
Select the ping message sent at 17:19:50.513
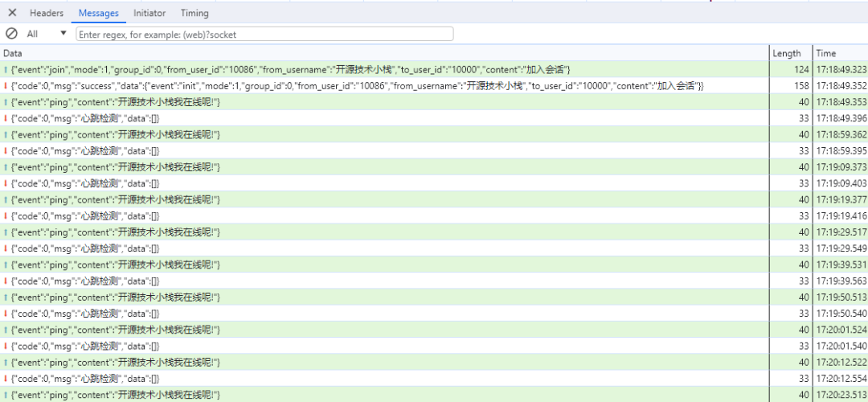[x=434, y=297]
